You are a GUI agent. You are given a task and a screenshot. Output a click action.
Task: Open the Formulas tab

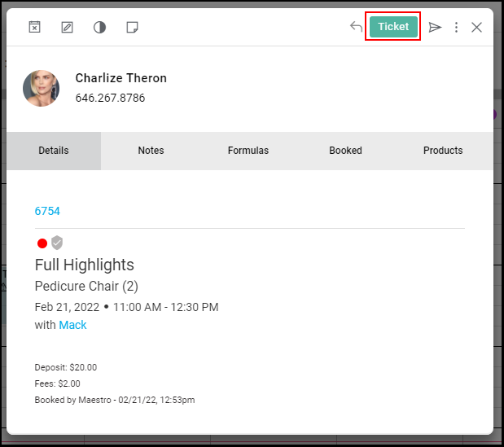click(248, 151)
